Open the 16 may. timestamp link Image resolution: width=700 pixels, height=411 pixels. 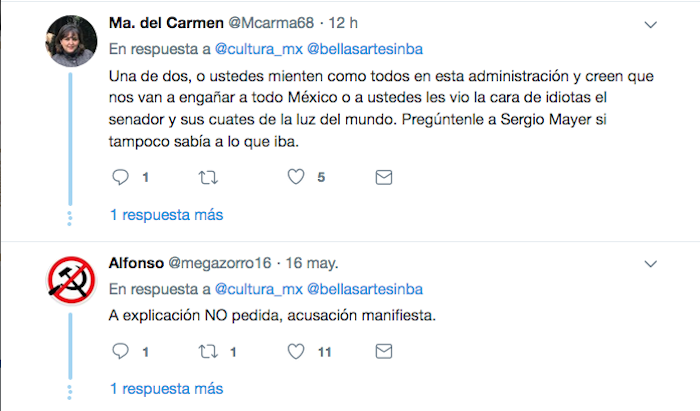(x=310, y=264)
